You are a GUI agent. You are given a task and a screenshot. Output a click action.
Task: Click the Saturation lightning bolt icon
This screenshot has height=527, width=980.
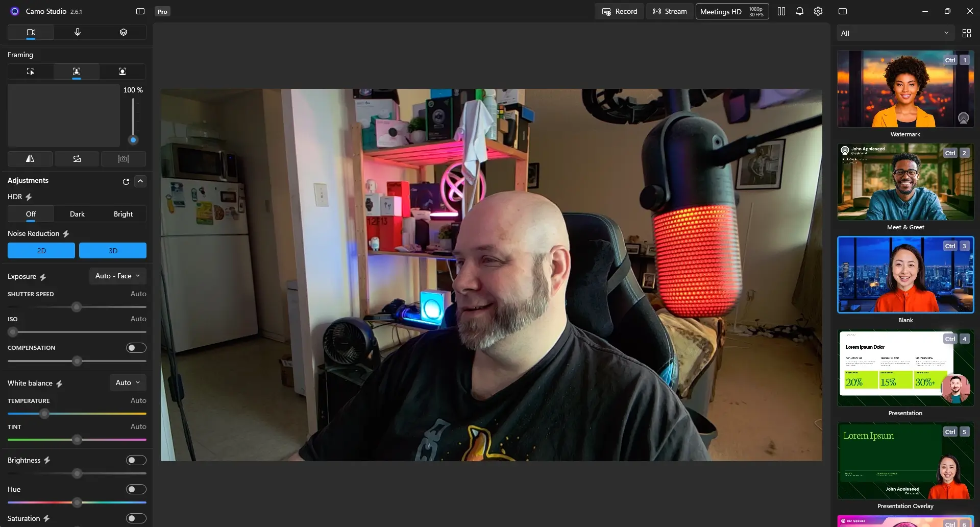46,518
